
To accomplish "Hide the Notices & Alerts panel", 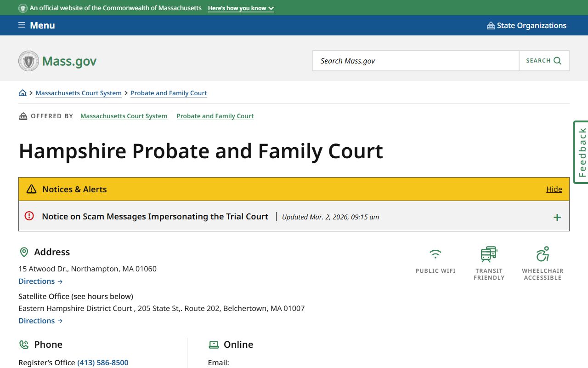I will 554,189.
